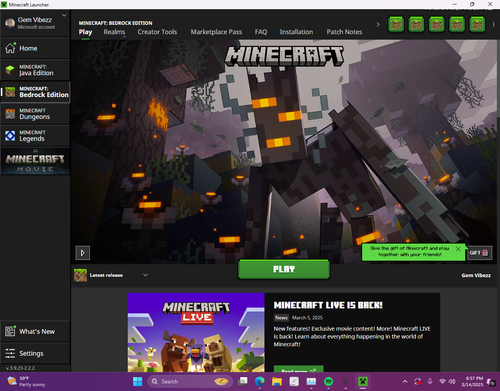Screen dimensions: 500x391
Task: Open network and volume quick settings
Action: [447, 381]
